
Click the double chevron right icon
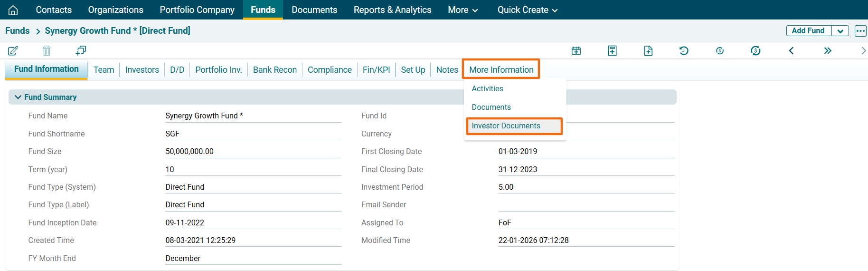click(x=828, y=51)
